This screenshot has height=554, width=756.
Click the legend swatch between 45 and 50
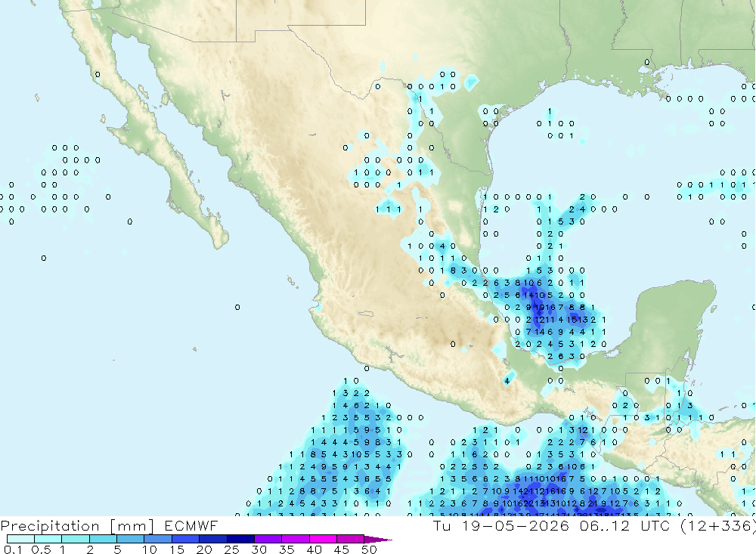351,539
